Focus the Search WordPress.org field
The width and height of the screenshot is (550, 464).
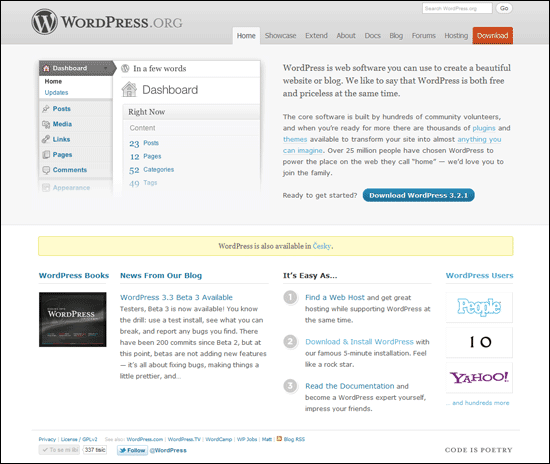click(x=457, y=8)
